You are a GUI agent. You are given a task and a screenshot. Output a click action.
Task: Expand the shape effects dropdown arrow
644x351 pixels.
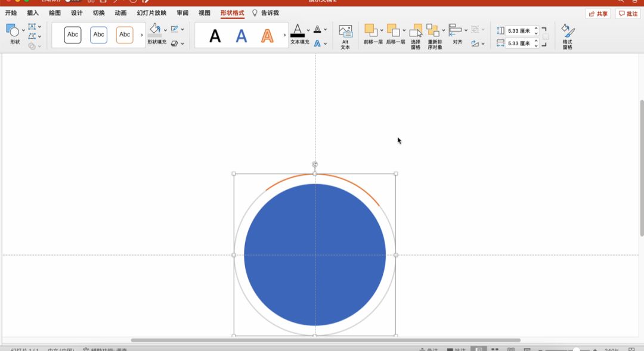[182, 44]
